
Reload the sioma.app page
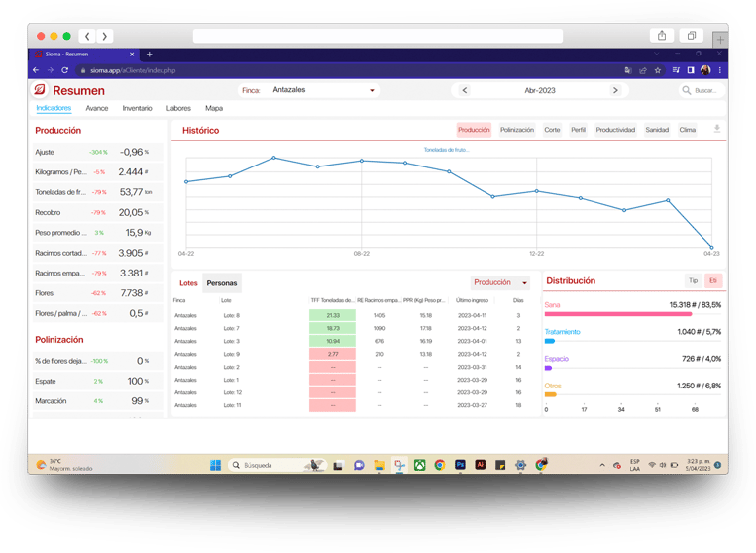click(x=65, y=70)
